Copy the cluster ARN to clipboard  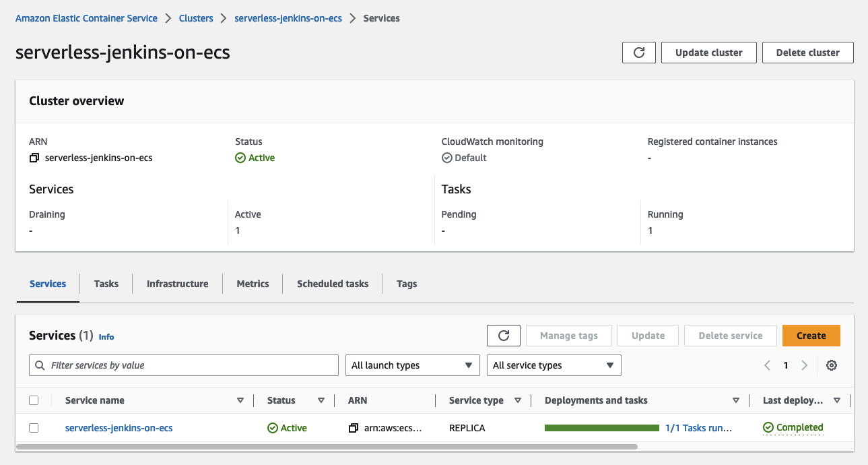tap(34, 157)
